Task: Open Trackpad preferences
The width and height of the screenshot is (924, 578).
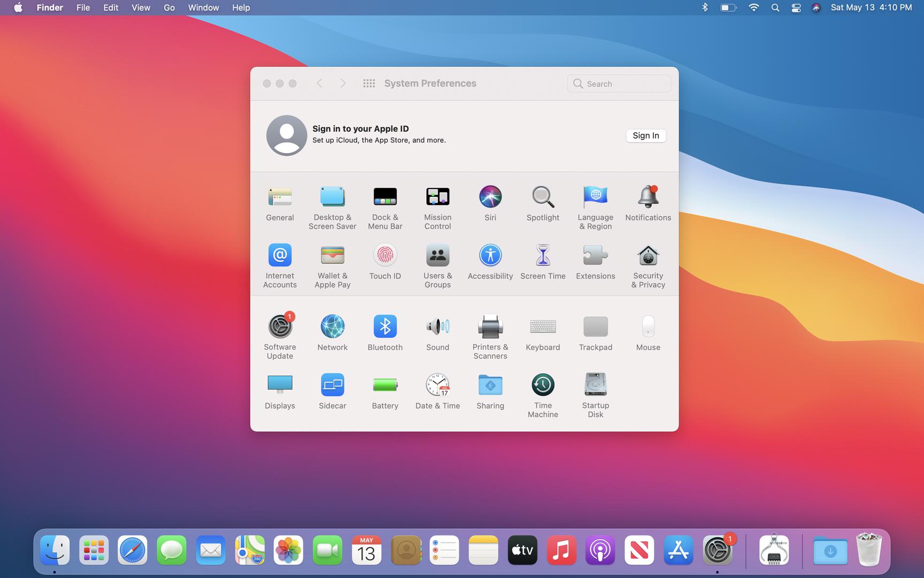Action: click(595, 333)
